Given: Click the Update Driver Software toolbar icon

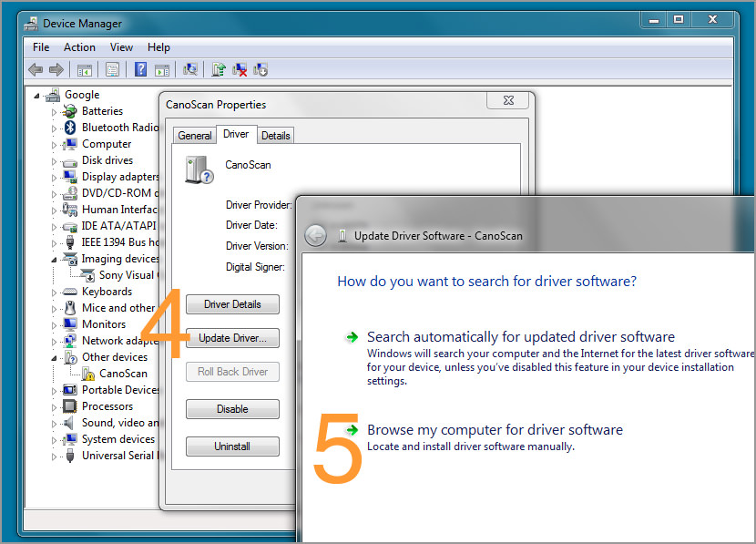Looking at the screenshot, I should 219,70.
